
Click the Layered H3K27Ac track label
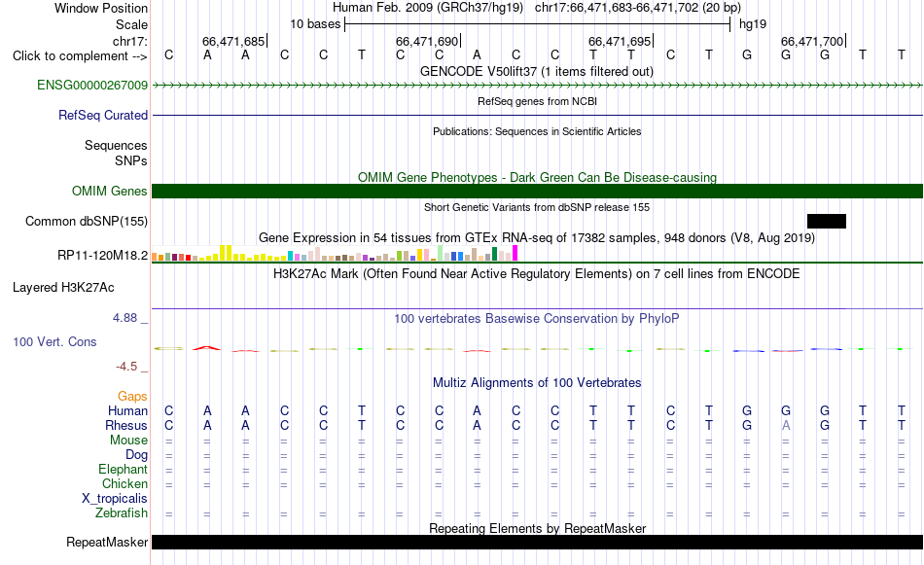click(x=63, y=288)
